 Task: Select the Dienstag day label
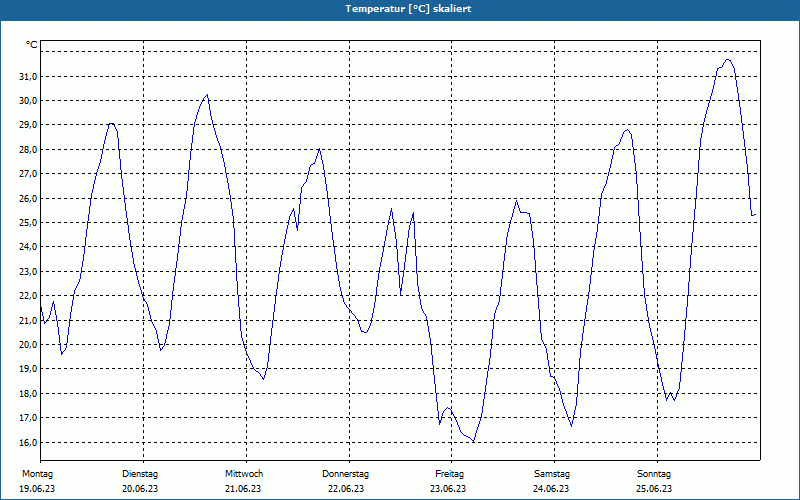pos(140,474)
